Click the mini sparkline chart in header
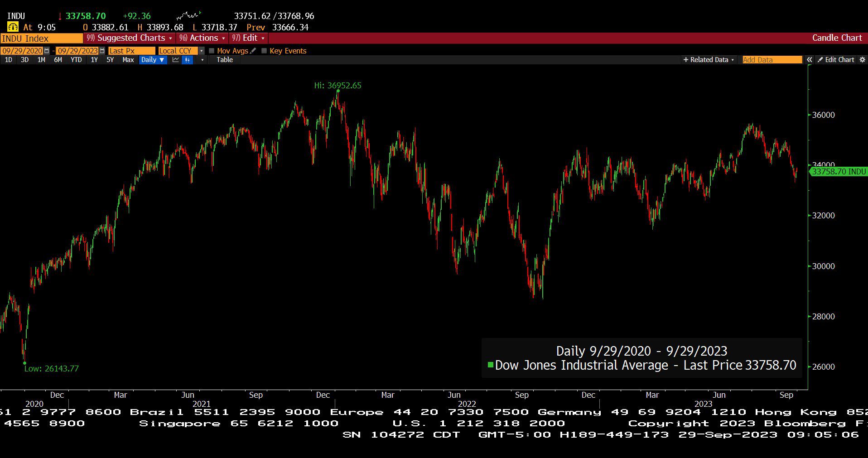The image size is (868, 458). pos(189,16)
